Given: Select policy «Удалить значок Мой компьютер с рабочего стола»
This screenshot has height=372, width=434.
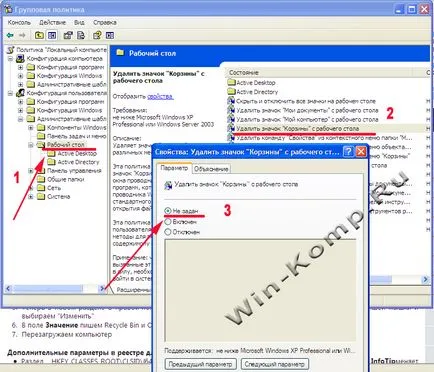Looking at the screenshot, I should (x=307, y=119).
